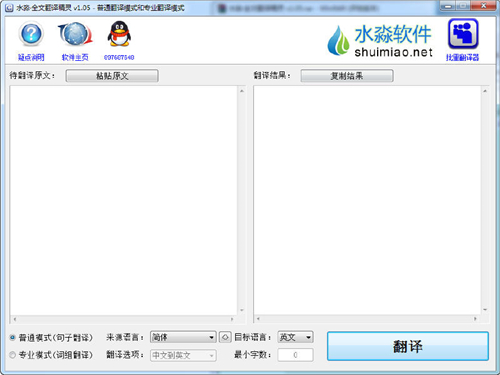
Task: Click inside the translation result text area
Action: tap(367, 200)
